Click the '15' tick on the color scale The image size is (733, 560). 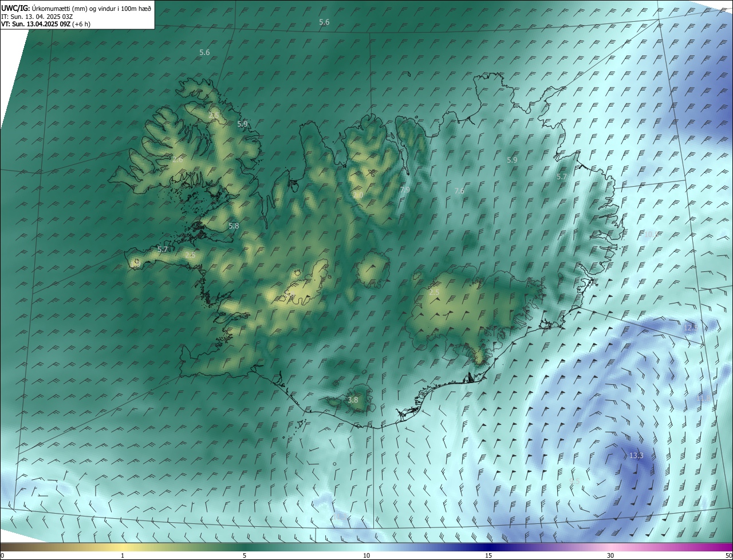pyautogui.click(x=488, y=555)
